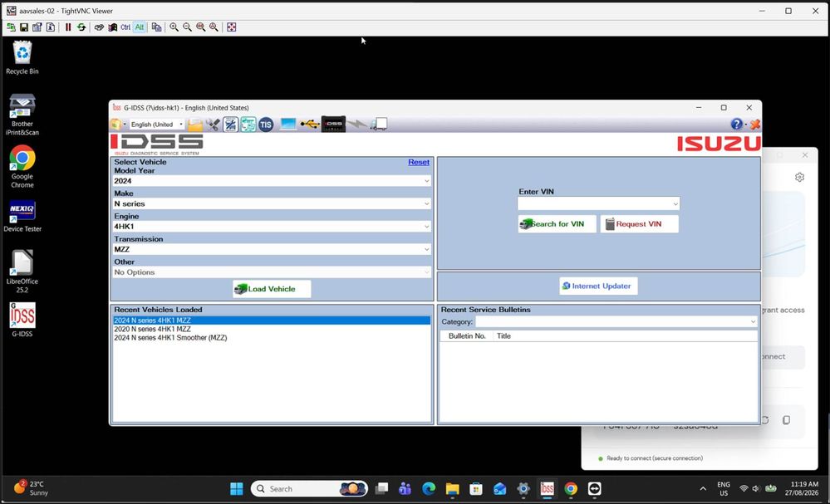Open TightVNC connection options icon
This screenshot has height=504, width=830.
coord(37,27)
